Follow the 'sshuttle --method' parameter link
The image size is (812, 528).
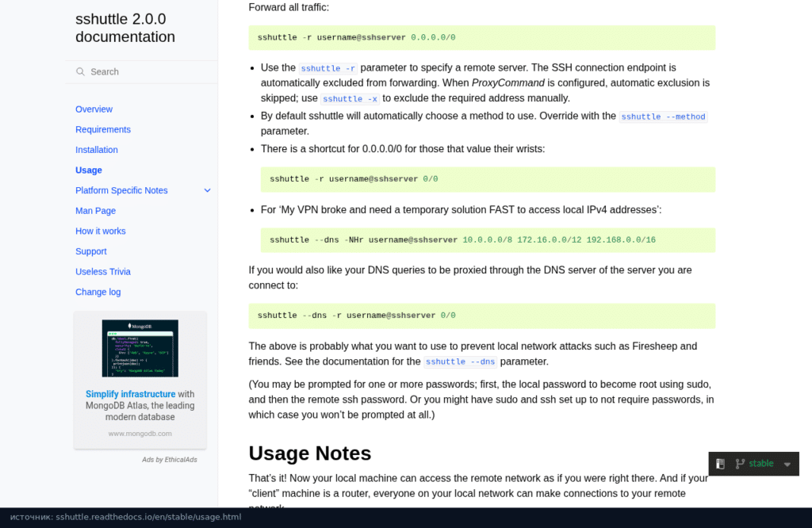pyautogui.click(x=664, y=117)
